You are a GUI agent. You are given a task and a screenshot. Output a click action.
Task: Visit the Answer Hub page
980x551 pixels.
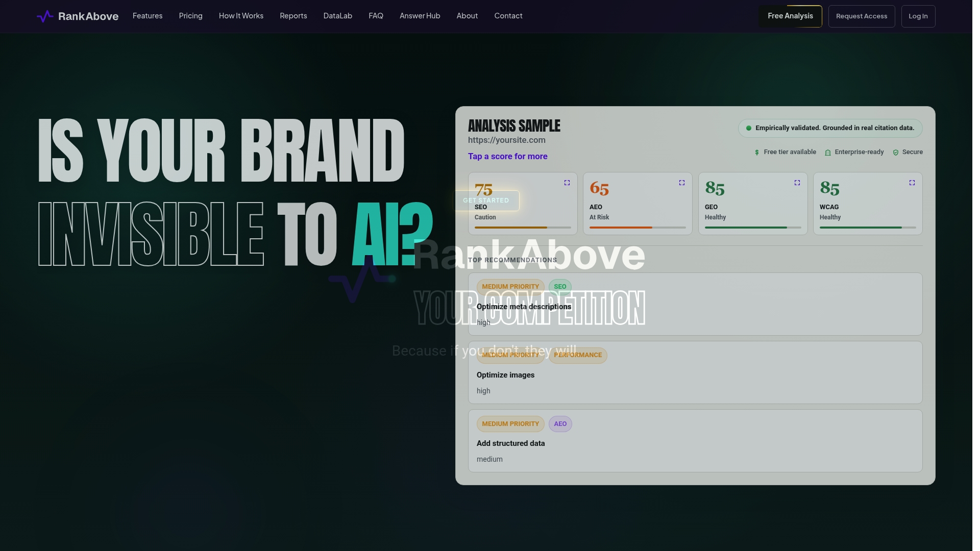tap(420, 16)
